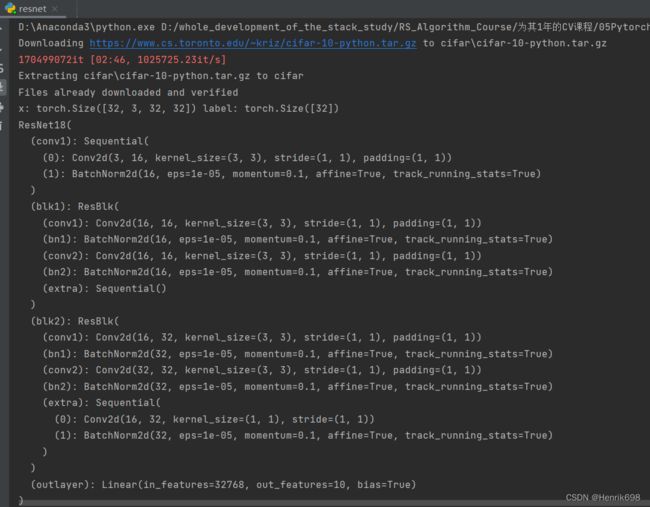Viewport: 650px width, 507px height.
Task: Click the print console output icon
Action: click(2, 107)
